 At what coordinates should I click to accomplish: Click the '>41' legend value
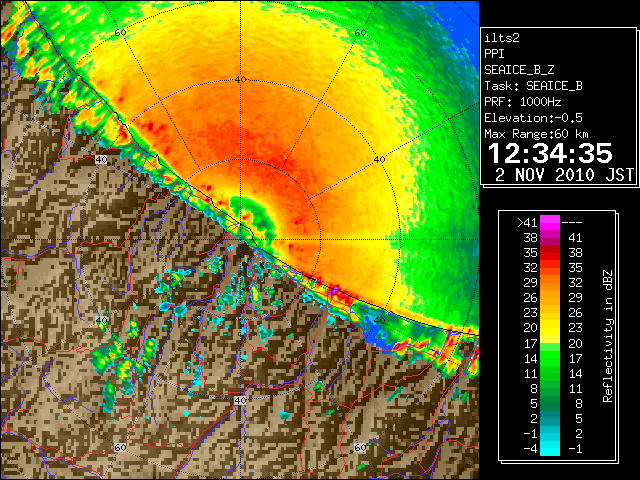coord(527,223)
